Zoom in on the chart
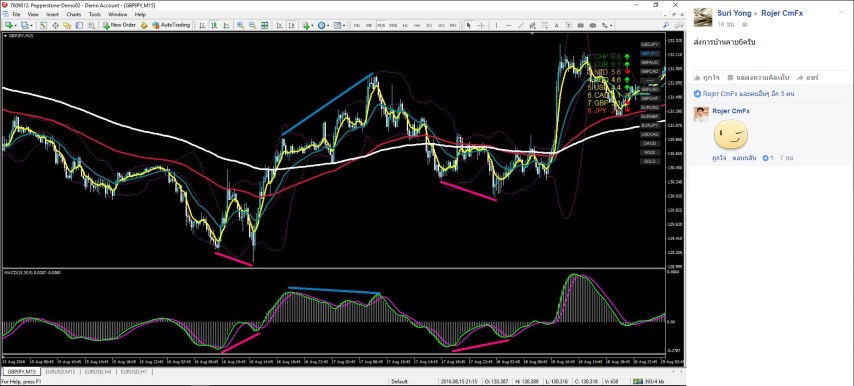 (240, 25)
